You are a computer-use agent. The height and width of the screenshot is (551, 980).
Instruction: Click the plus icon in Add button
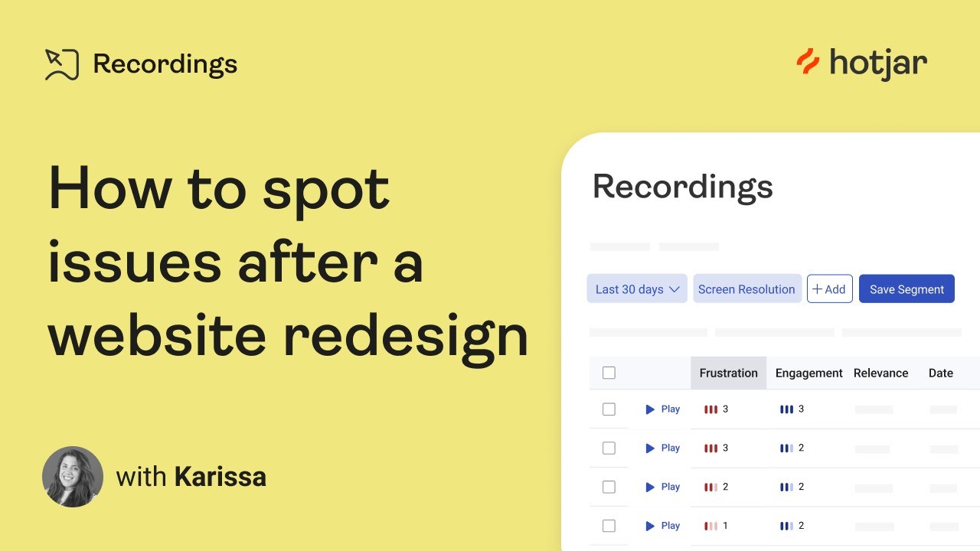817,289
